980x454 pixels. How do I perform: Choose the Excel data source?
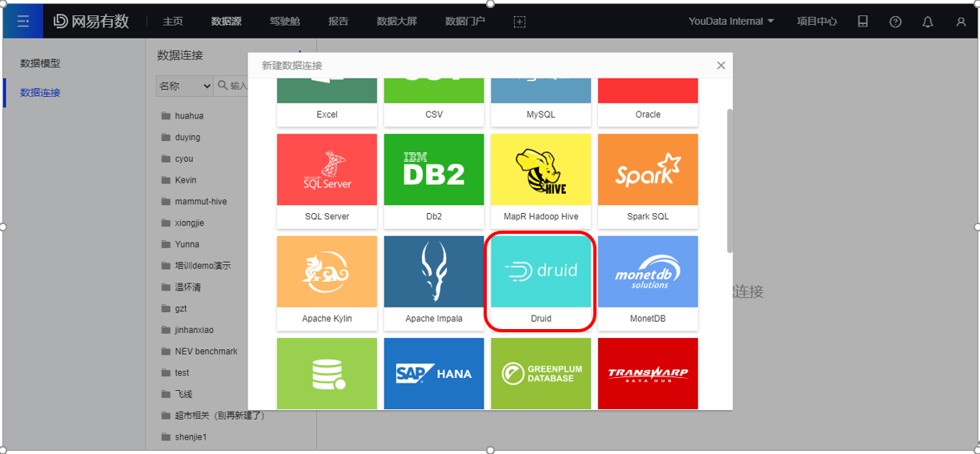[x=327, y=102]
